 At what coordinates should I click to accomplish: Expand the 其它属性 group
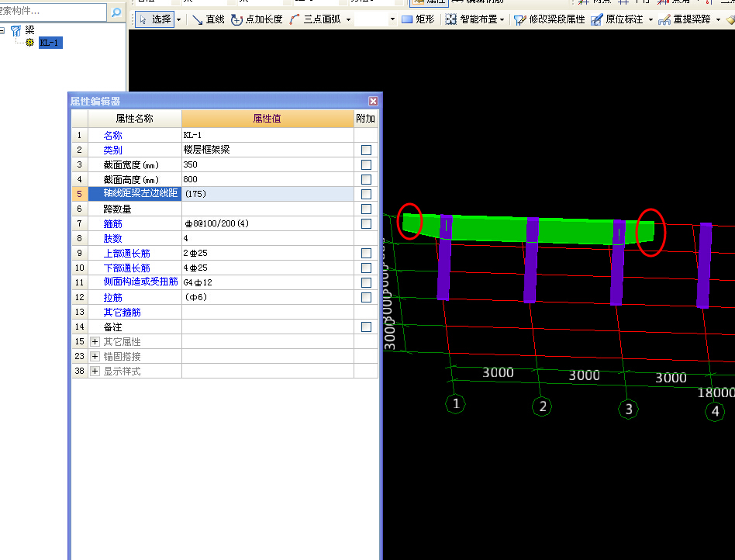(95, 341)
